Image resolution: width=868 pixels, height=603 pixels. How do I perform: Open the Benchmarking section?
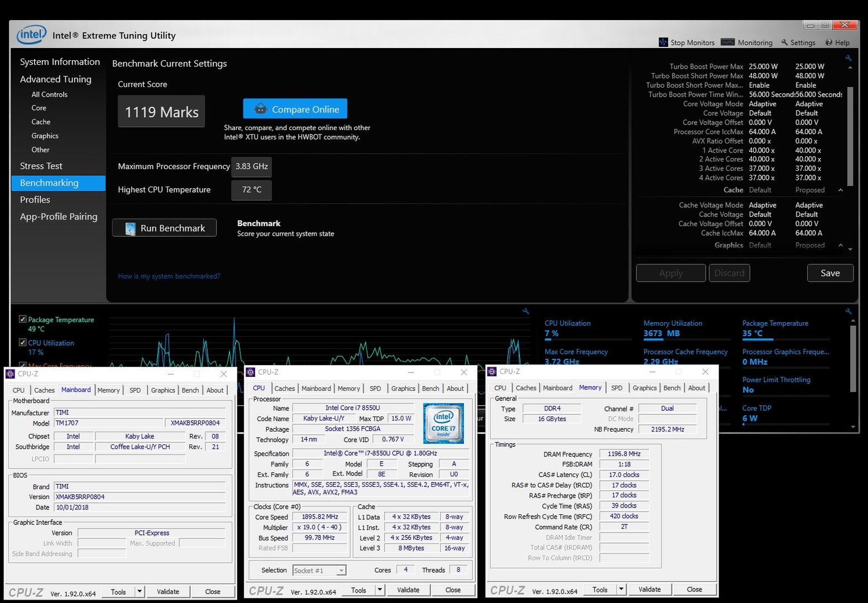point(58,183)
